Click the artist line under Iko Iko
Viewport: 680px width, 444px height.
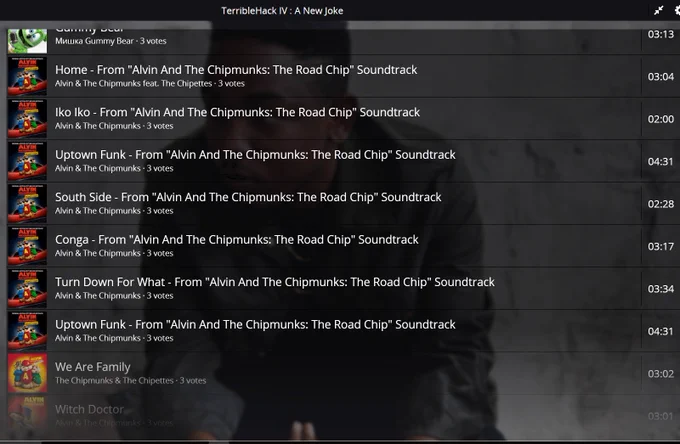114,126
